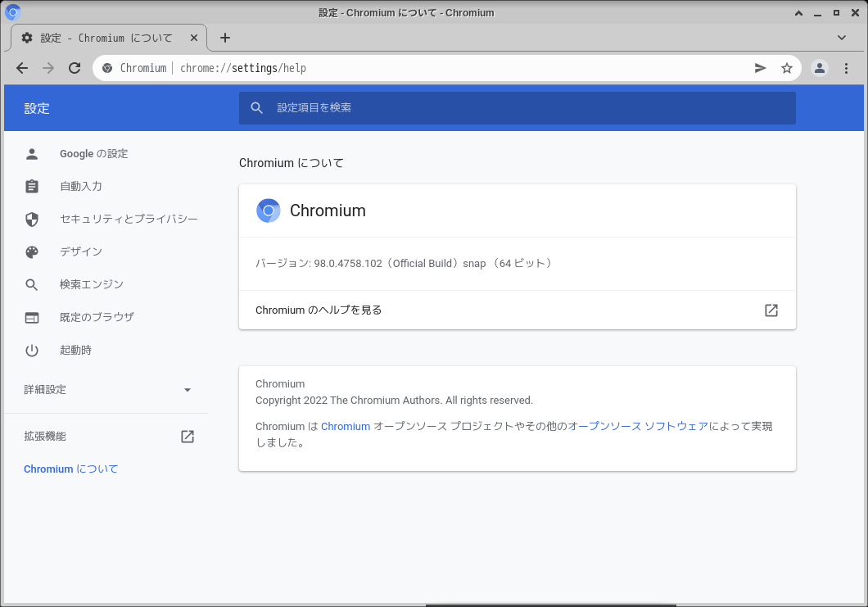
Task: Close the 設定 - Chromium について tab
Action: coord(194,38)
